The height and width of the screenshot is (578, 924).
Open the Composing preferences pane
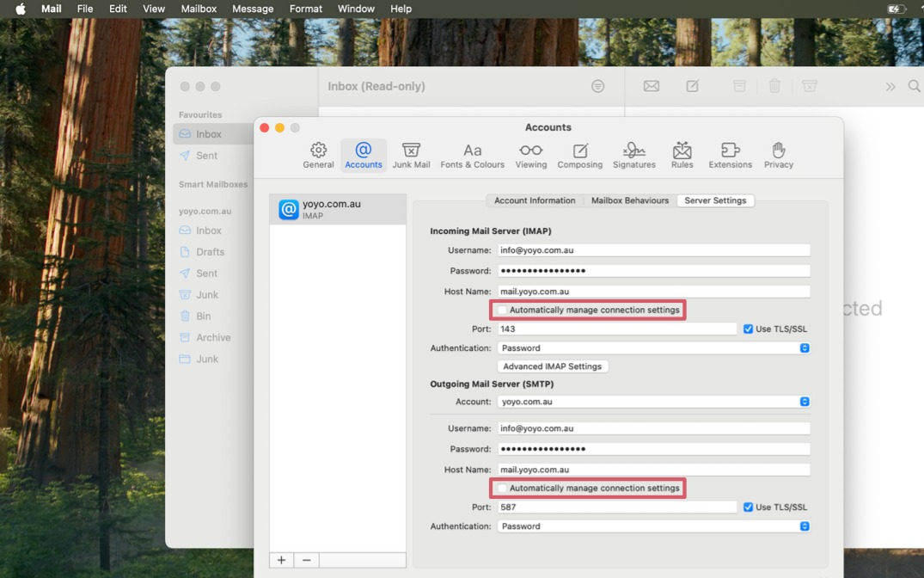click(580, 156)
